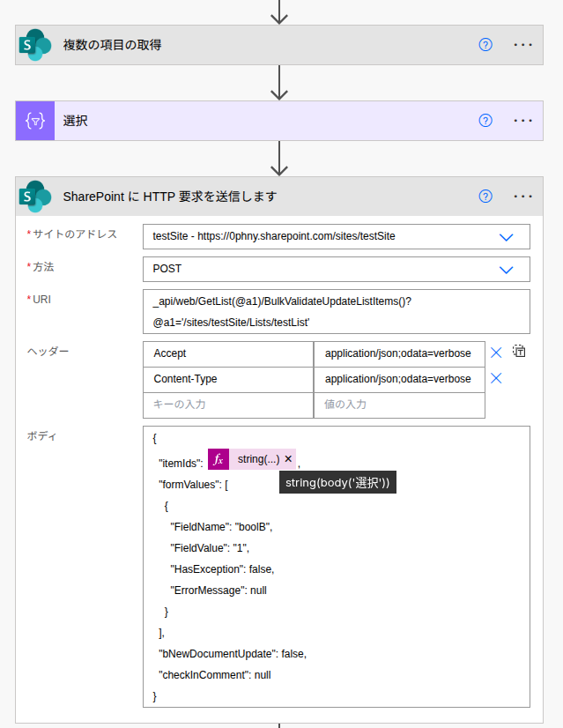The image size is (563, 728).
Task: Open the ellipsis menu for 複数の項目の取得
Action: pos(522,45)
